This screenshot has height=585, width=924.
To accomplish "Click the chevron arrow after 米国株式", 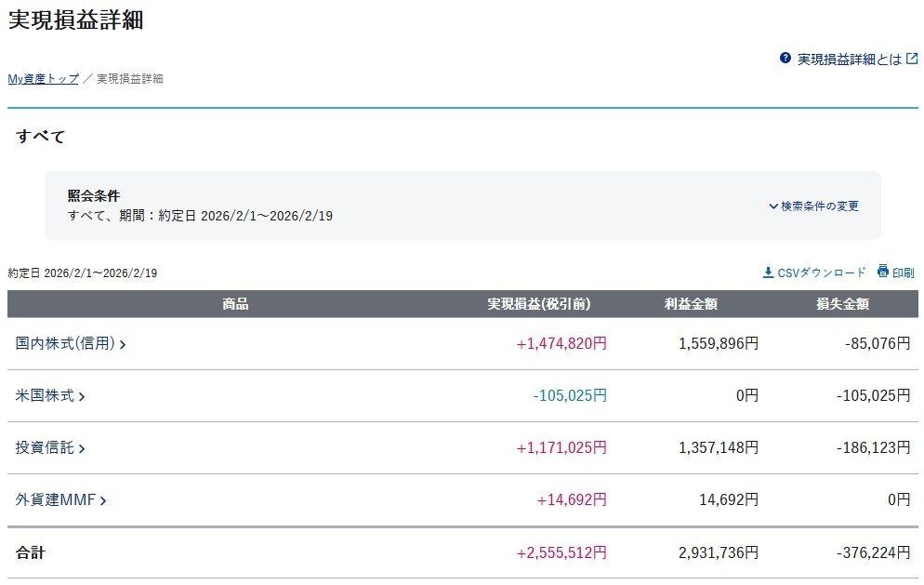I will (x=82, y=396).
